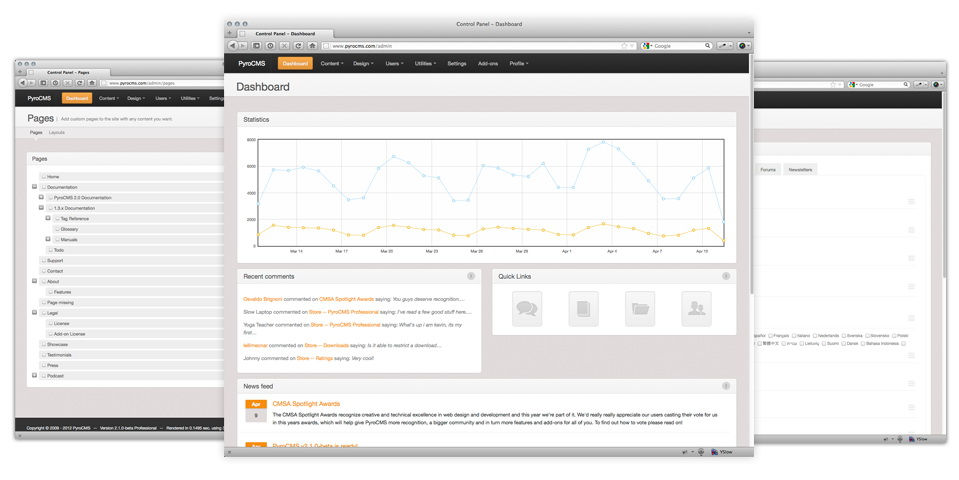Open the Users dropdown in the Dashboard navbar
The image size is (959, 480).
(394, 64)
